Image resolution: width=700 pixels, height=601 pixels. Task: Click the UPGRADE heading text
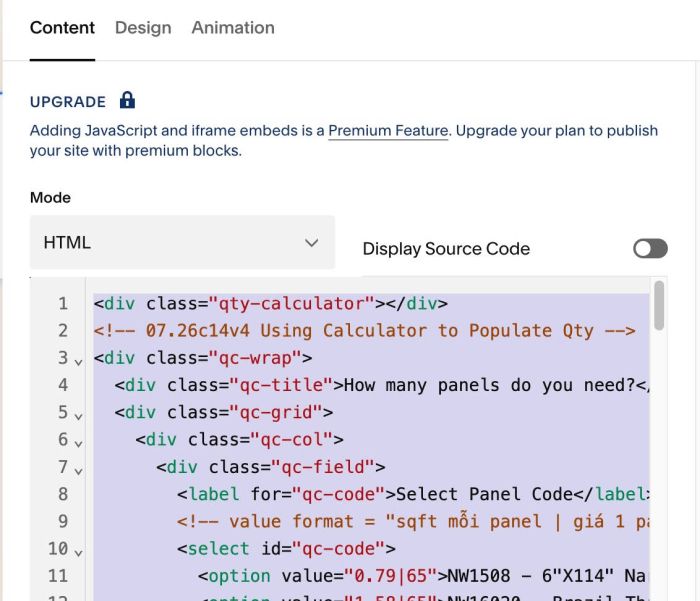point(68,102)
